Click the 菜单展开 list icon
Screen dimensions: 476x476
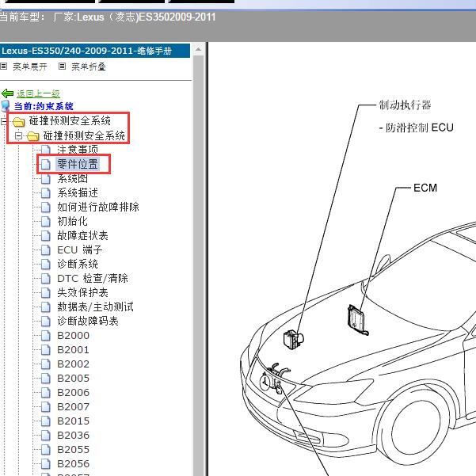coord(4,67)
